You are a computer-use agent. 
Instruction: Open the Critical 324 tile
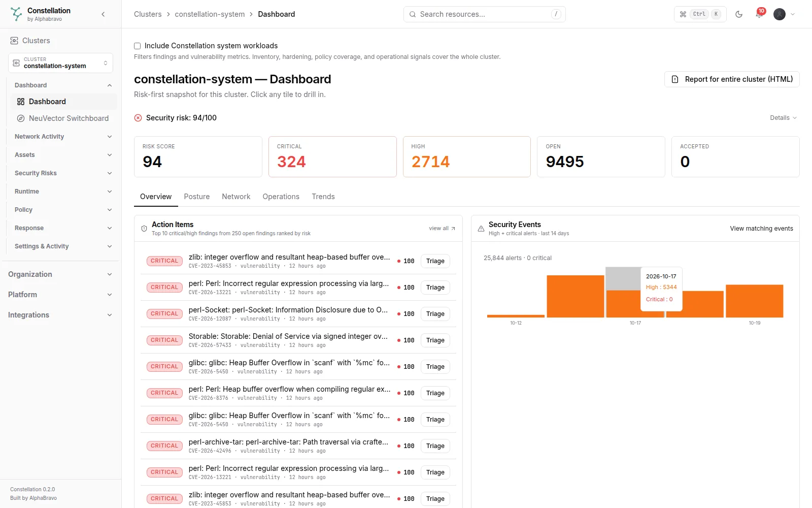[332, 156]
